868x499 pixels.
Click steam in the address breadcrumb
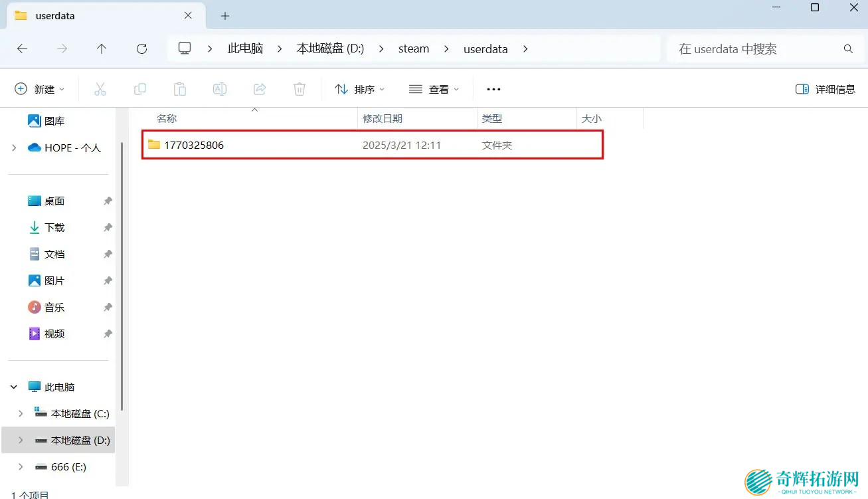413,49
